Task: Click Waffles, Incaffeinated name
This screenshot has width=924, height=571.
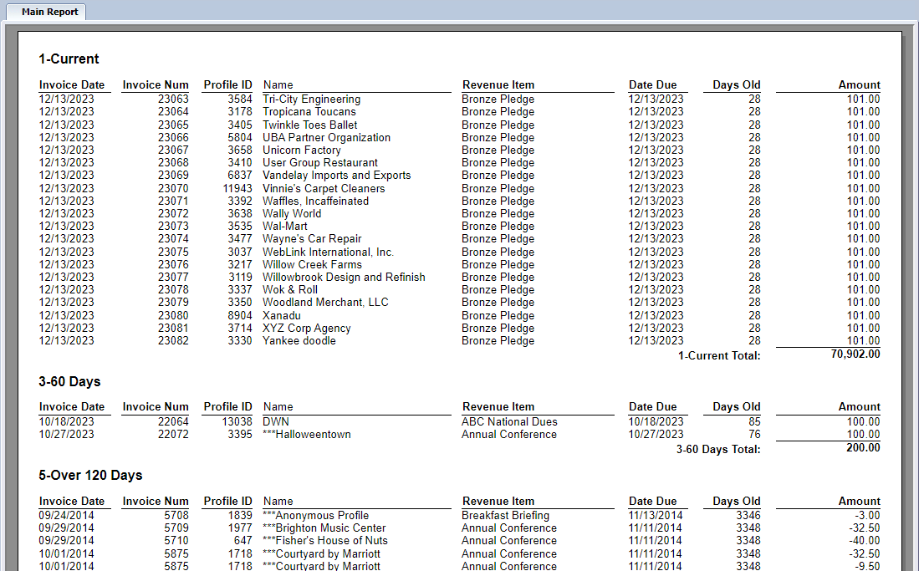Action: [x=316, y=201]
